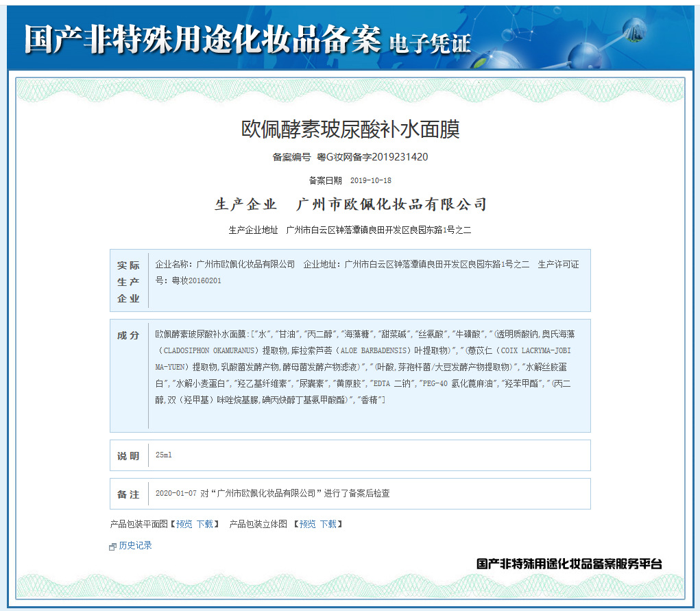The width and height of the screenshot is (700, 611).
Task: Preview the 产品包装平面图 image
Action: pyautogui.click(x=184, y=524)
